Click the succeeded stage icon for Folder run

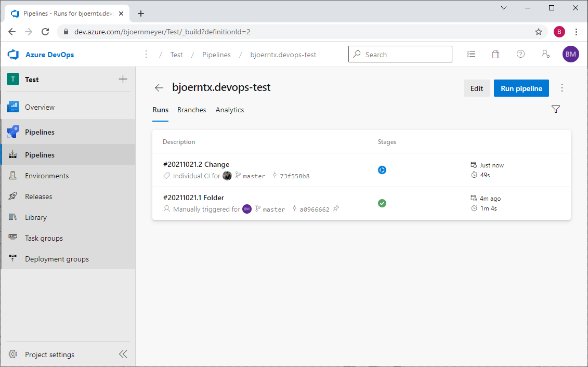point(382,203)
